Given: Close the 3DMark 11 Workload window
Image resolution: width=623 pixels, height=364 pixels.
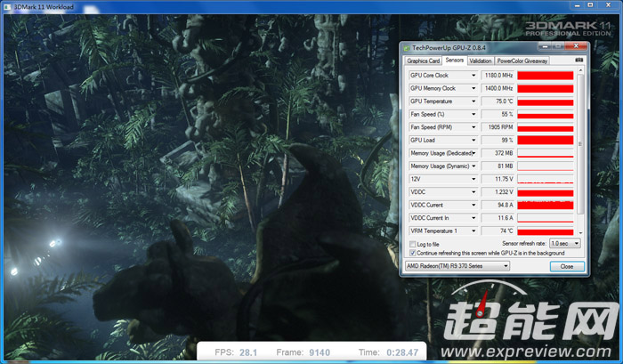Looking at the screenshot, I should 608,5.
